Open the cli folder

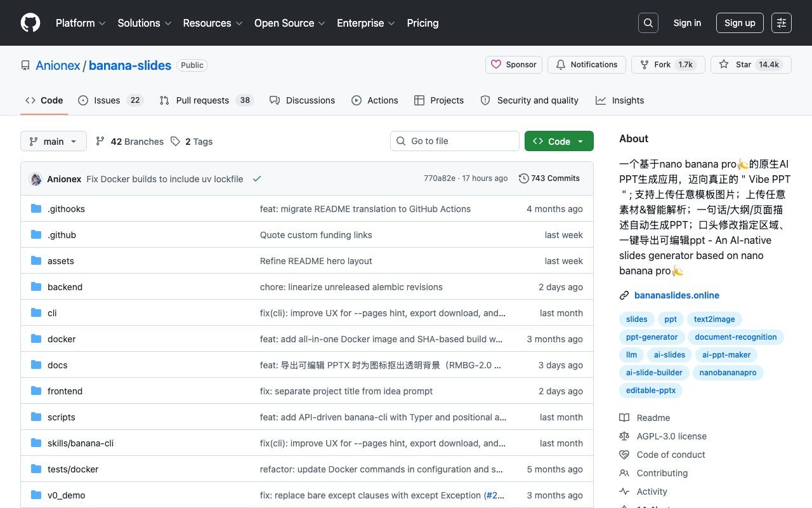[x=52, y=313]
